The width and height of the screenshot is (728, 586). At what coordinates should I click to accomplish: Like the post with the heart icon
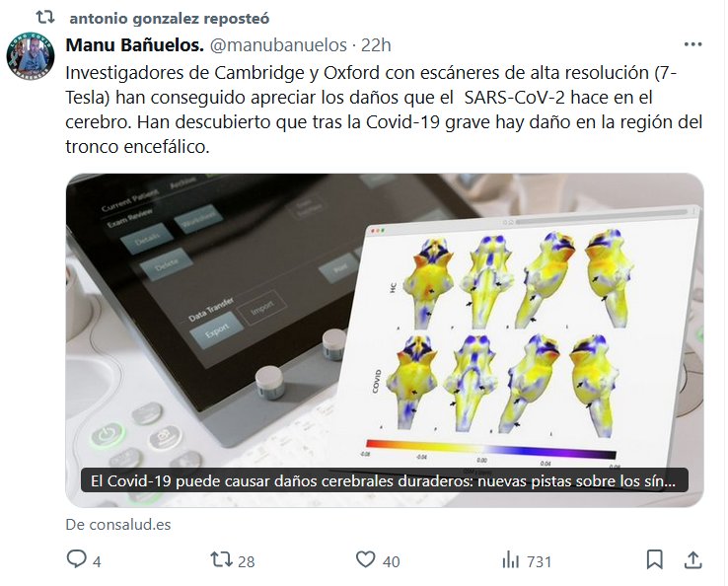[366, 559]
